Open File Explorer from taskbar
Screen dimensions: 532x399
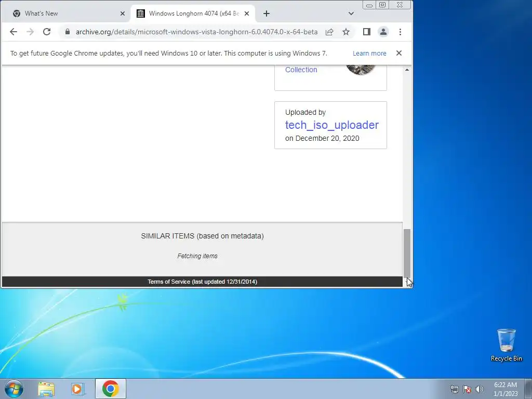coord(46,389)
